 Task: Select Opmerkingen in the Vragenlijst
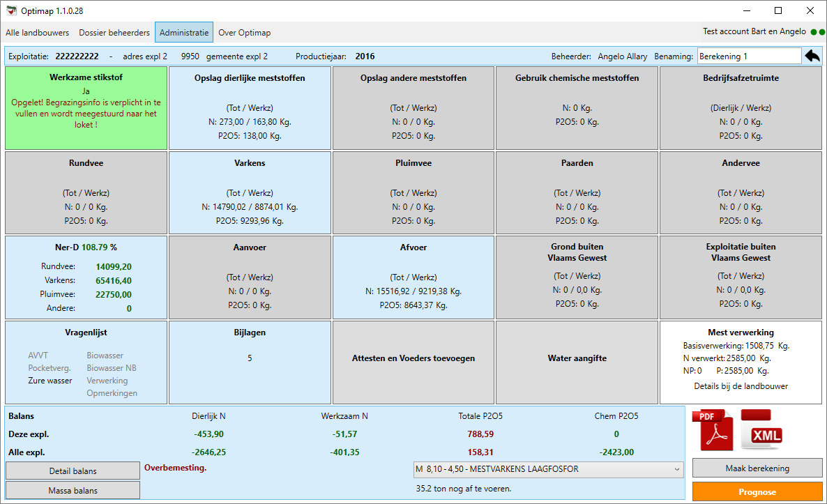[x=112, y=393]
